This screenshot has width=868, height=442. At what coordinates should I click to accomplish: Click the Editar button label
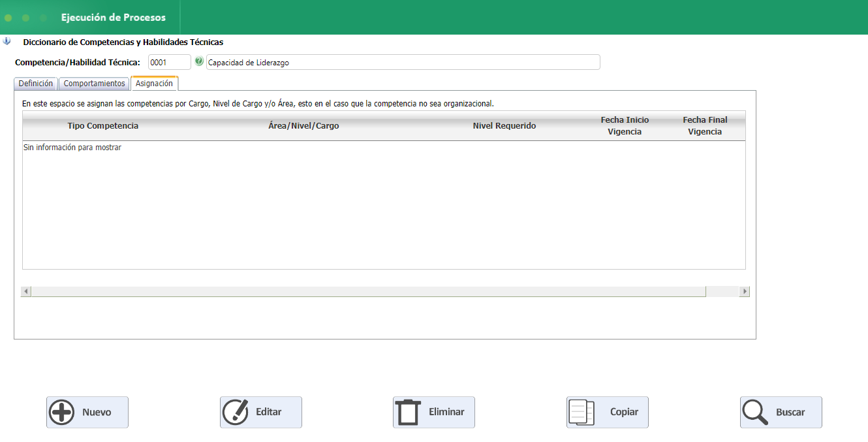click(269, 413)
